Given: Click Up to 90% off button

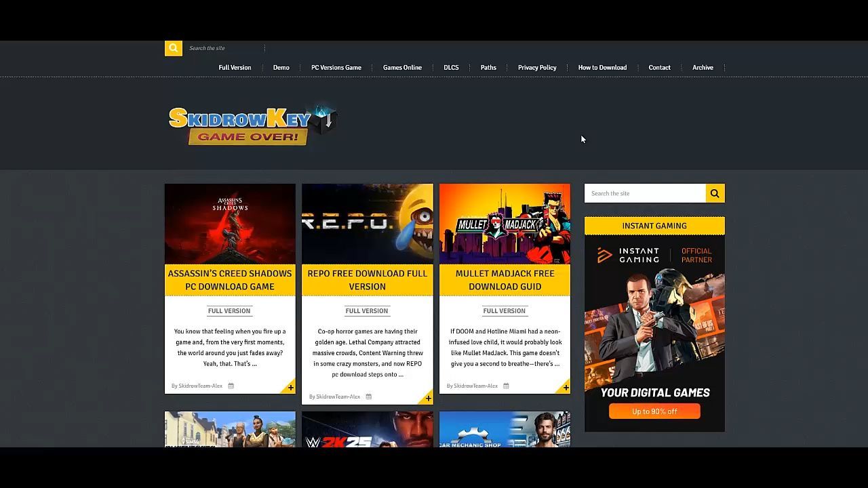Looking at the screenshot, I should coord(654,411).
